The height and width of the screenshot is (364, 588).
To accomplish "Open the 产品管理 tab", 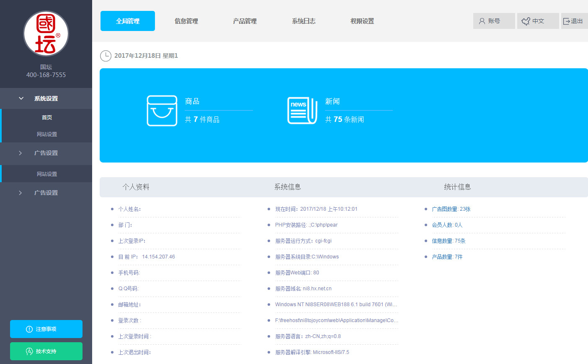I will click(x=245, y=21).
